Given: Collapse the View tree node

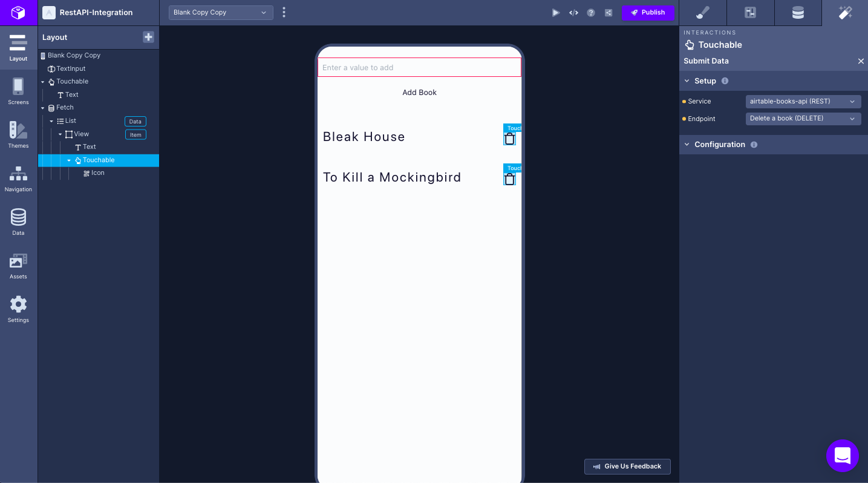Looking at the screenshot, I should pos(60,134).
